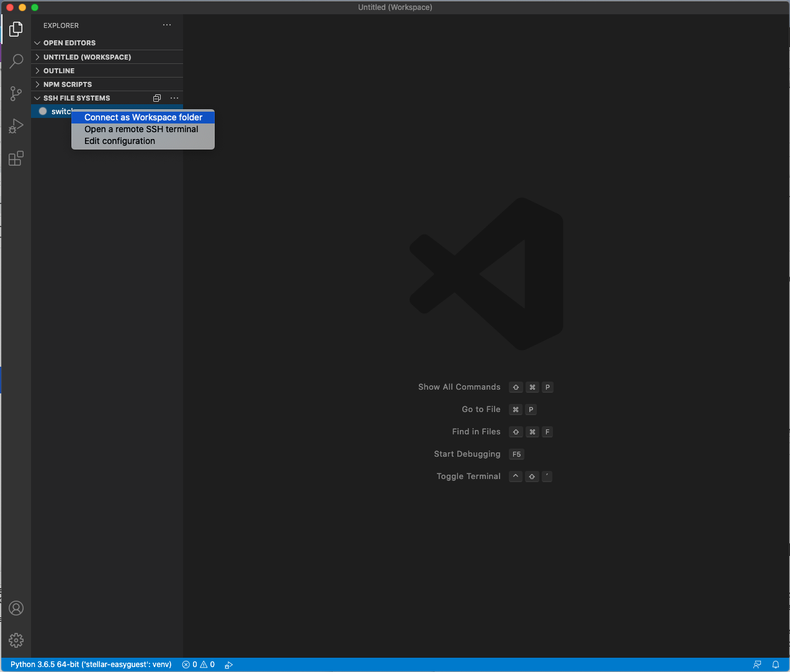Collapse the Open Editors section
The height and width of the screenshot is (672, 790).
click(69, 43)
